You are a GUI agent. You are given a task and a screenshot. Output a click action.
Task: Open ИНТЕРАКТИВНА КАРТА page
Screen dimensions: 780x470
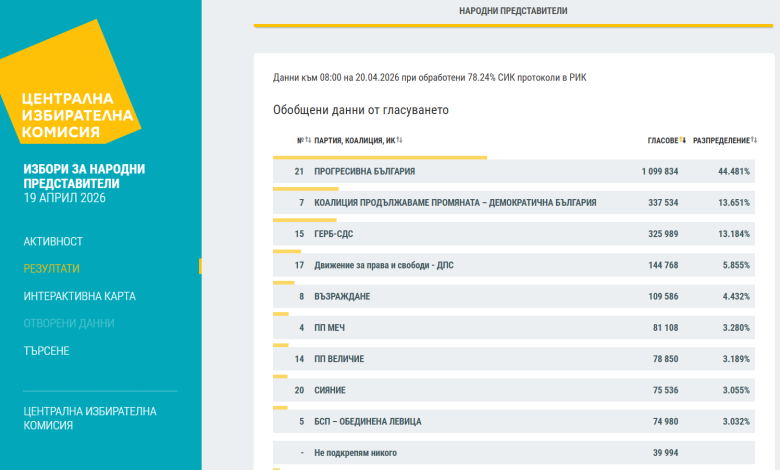[80, 296]
